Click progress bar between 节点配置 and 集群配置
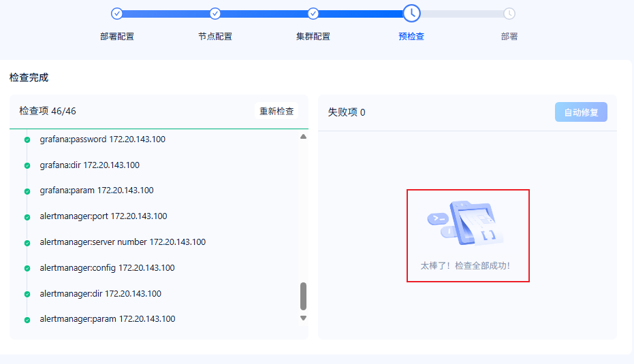This screenshot has width=634, height=364. (264, 14)
